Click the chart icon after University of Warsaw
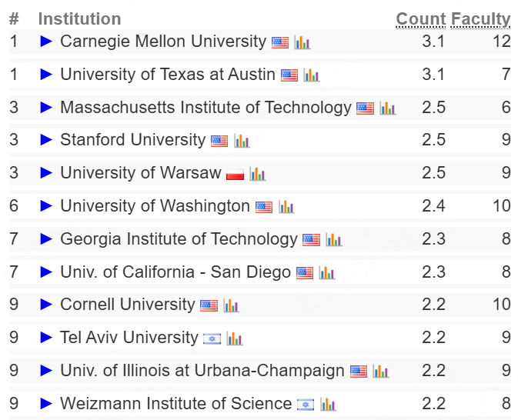Image resolution: width=518 pixels, height=420 pixels. 257,174
